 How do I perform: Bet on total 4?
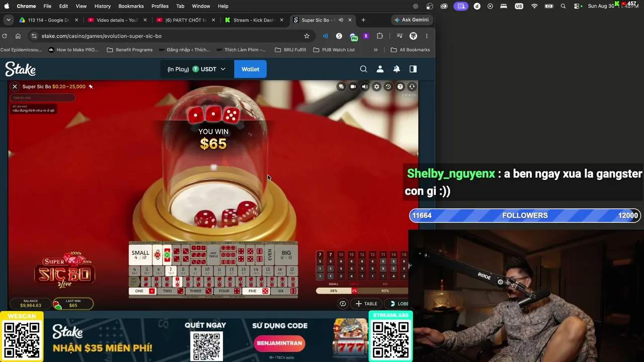click(x=134, y=270)
